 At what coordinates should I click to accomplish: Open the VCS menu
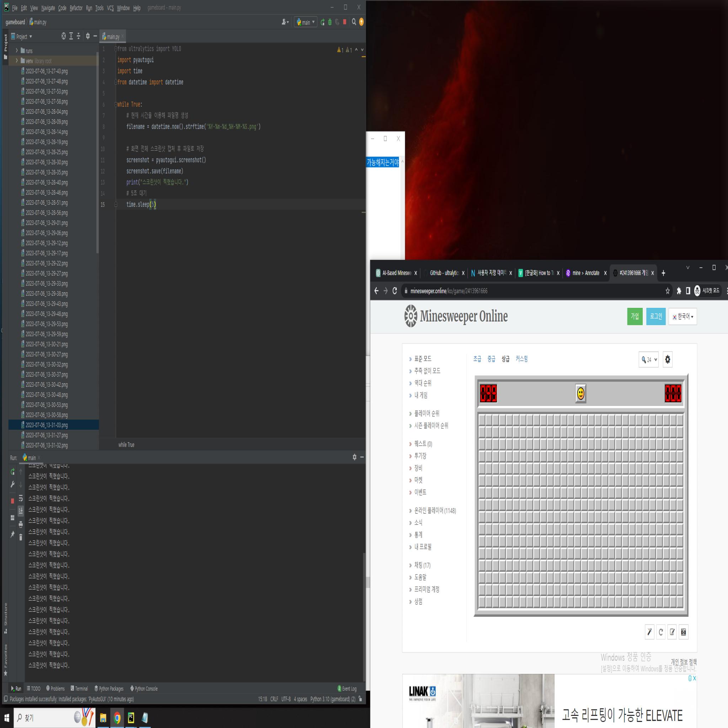coord(111,8)
